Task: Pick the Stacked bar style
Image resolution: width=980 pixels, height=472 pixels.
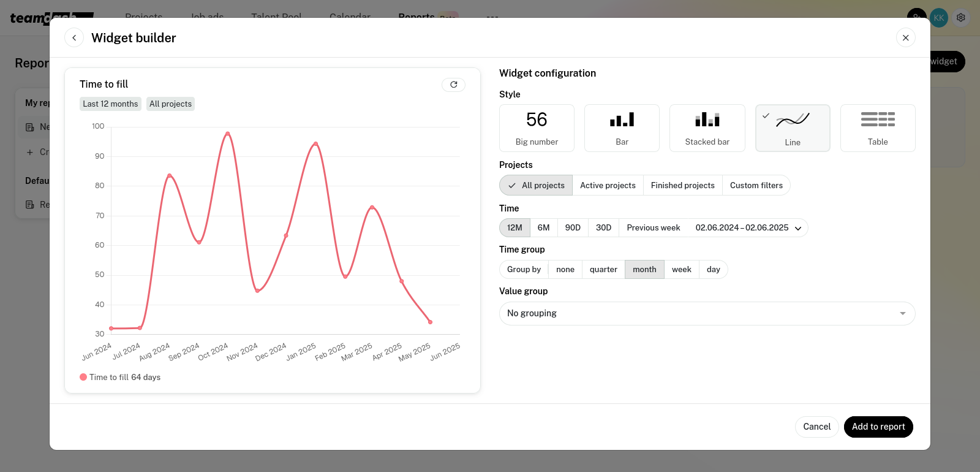Action: coord(707,128)
